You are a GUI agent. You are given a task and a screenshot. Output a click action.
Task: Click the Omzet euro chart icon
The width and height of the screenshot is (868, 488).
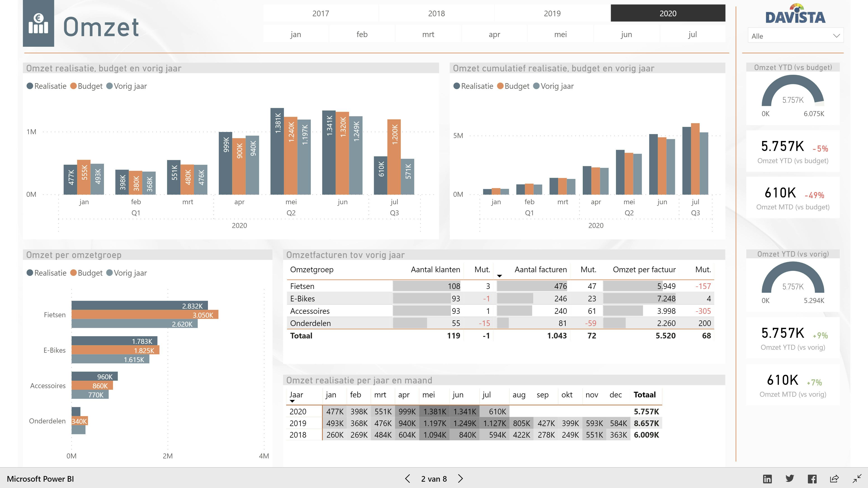38,23
